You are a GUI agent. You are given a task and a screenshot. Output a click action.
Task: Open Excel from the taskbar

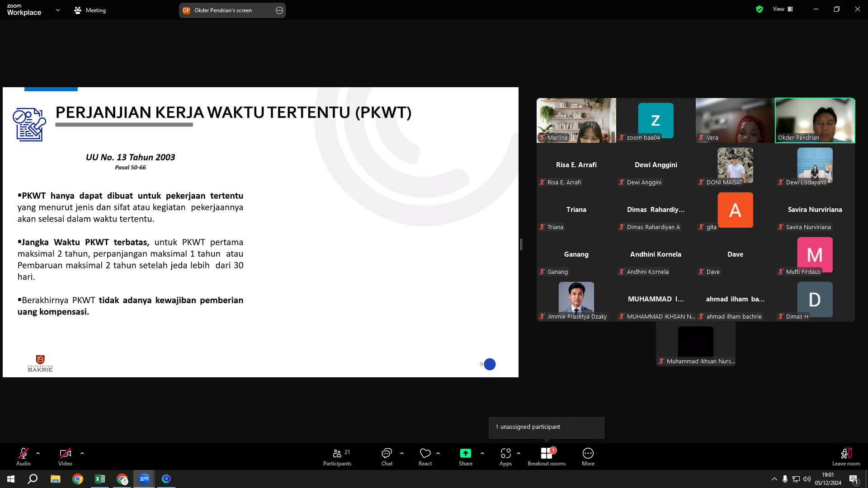pyautogui.click(x=100, y=479)
